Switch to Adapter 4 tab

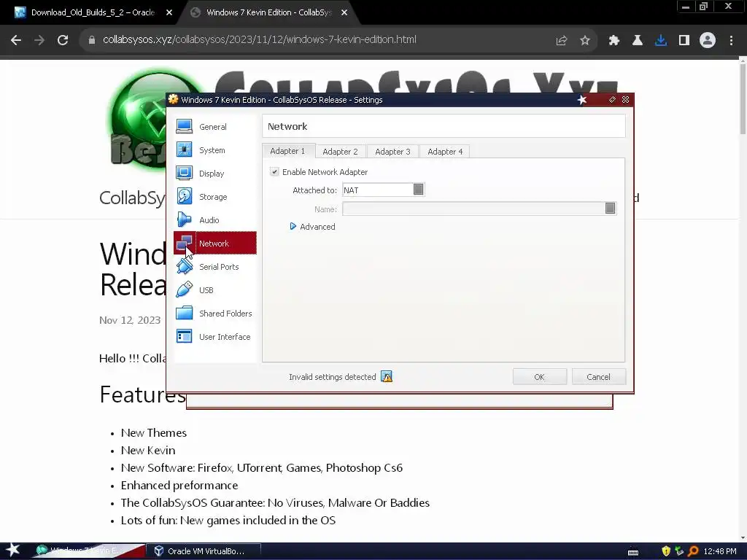coord(445,152)
